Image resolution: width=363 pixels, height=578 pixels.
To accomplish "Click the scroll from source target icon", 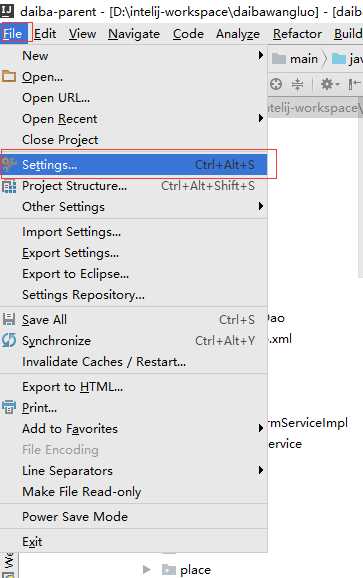I will click(x=276, y=84).
